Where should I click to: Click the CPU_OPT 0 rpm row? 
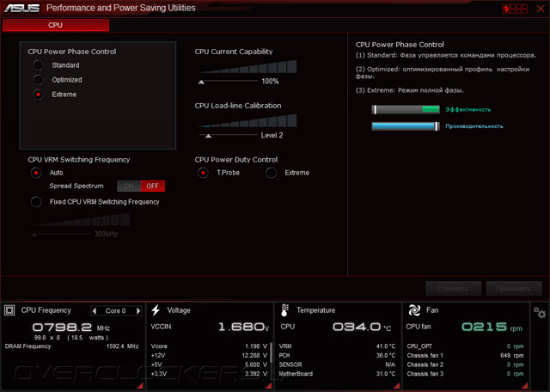[465, 346]
